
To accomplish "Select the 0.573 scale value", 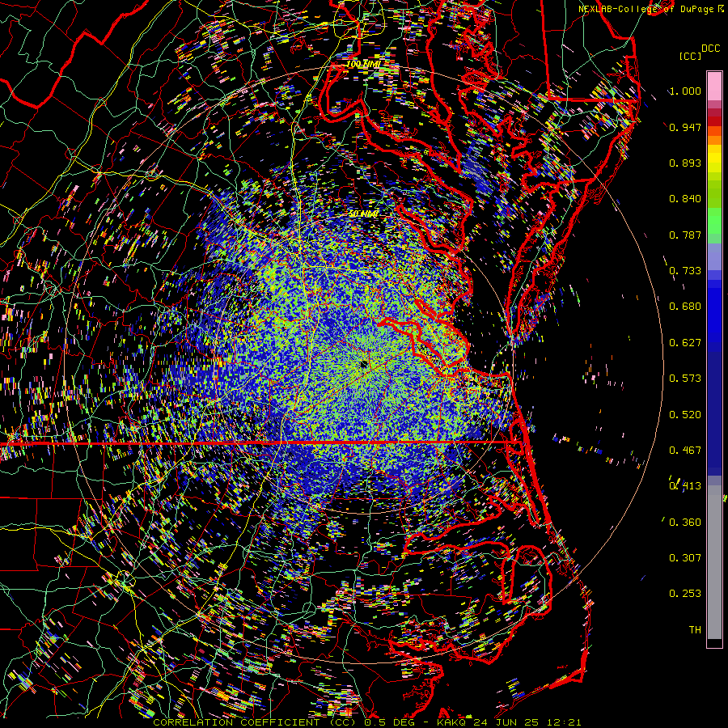I will (685, 379).
